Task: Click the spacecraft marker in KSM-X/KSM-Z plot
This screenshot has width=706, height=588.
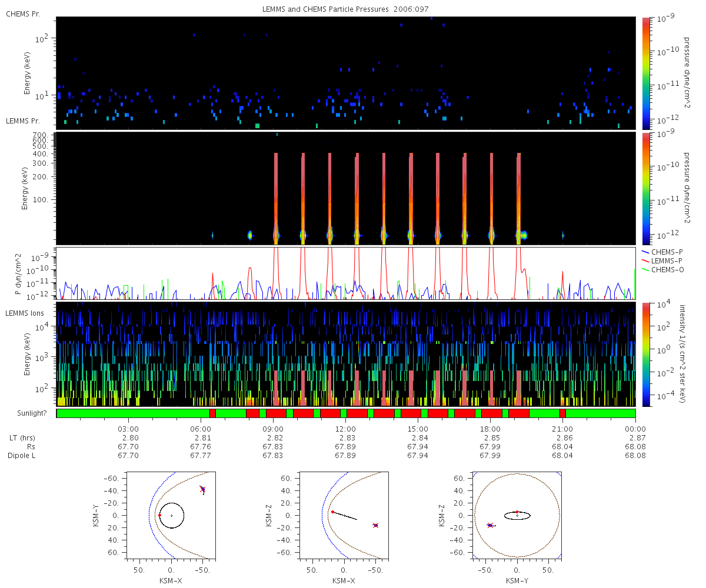Action: click(x=375, y=525)
